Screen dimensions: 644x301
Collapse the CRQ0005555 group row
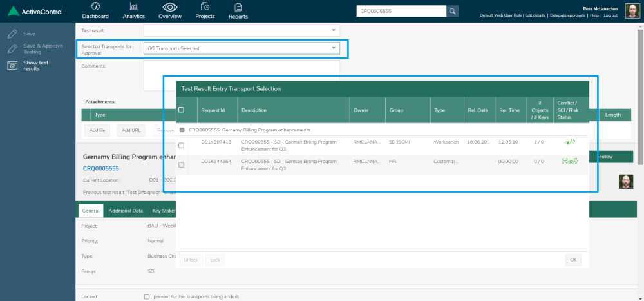(182, 130)
